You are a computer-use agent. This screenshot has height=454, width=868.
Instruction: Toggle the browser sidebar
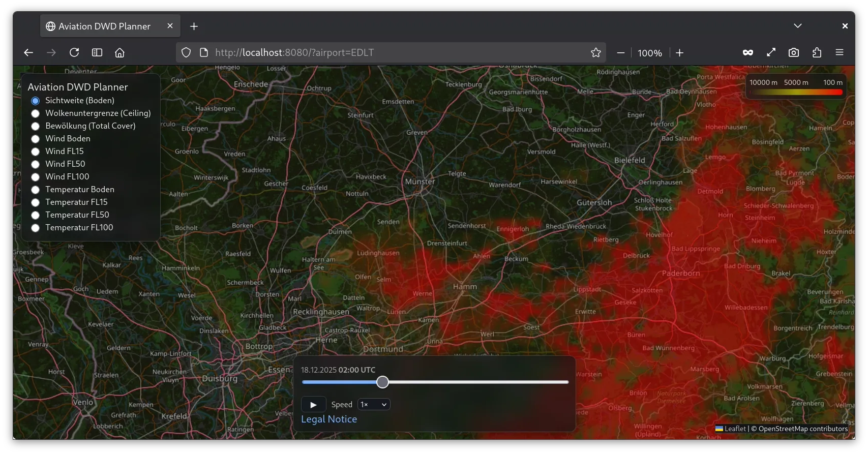[x=97, y=53]
